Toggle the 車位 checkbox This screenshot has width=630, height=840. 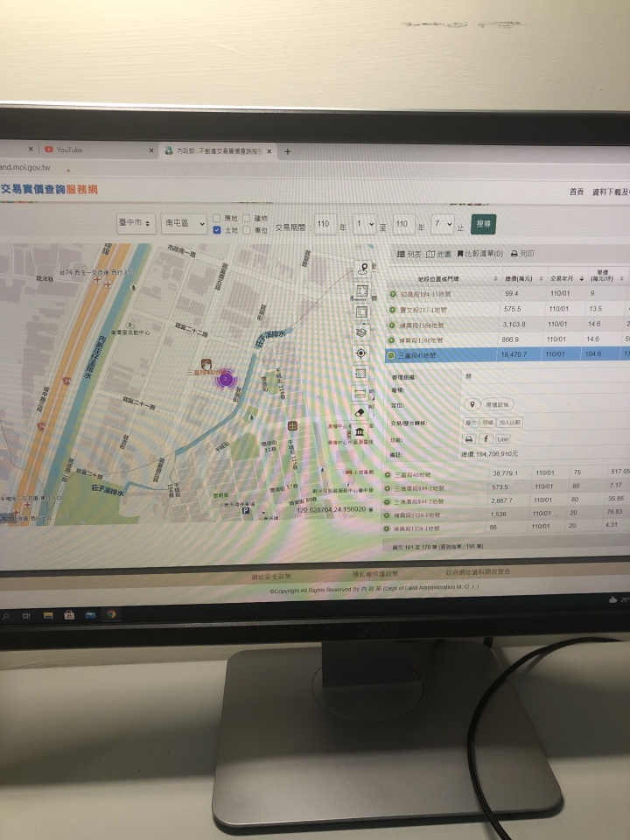tap(247, 230)
